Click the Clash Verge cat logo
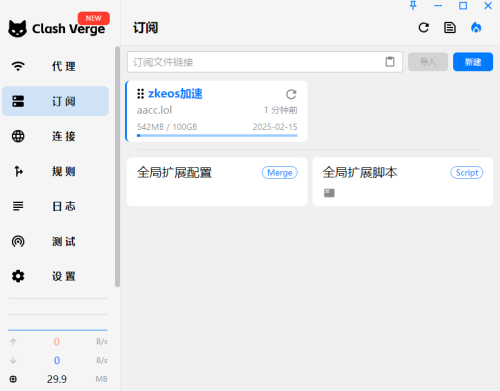The width and height of the screenshot is (500, 391). point(17,29)
